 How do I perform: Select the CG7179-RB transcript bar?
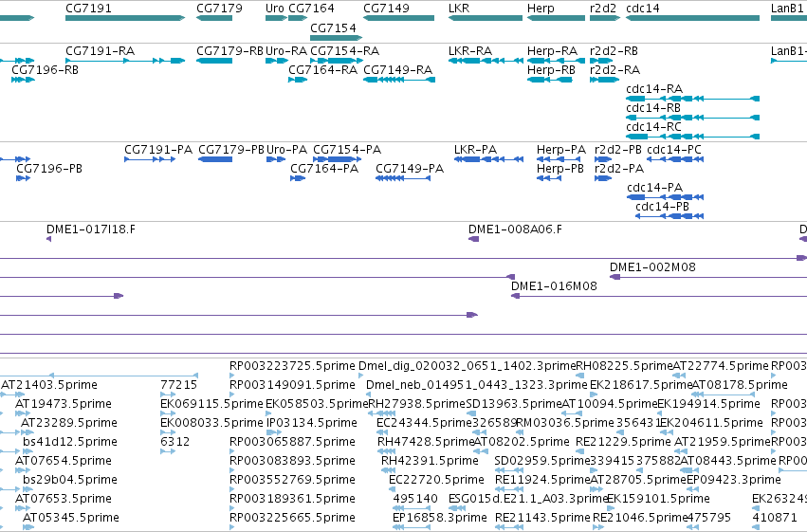click(x=214, y=61)
